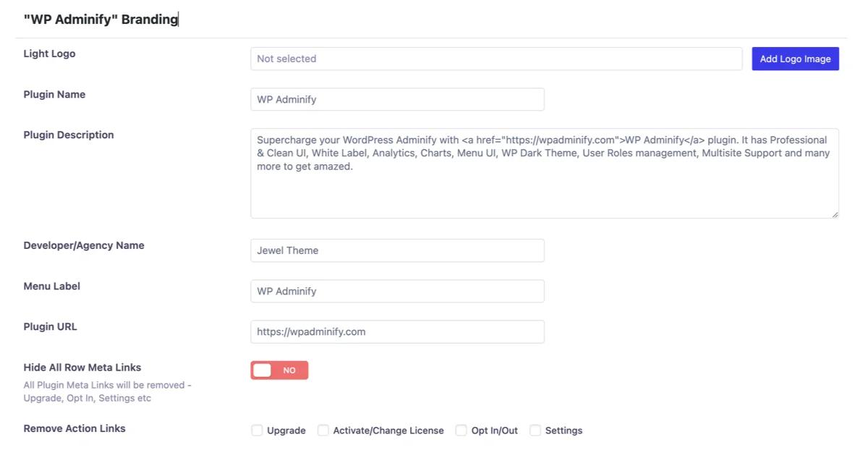
Task: Edit the Developer/Agency Name field 'Jewel Theme'
Action: coord(397,250)
